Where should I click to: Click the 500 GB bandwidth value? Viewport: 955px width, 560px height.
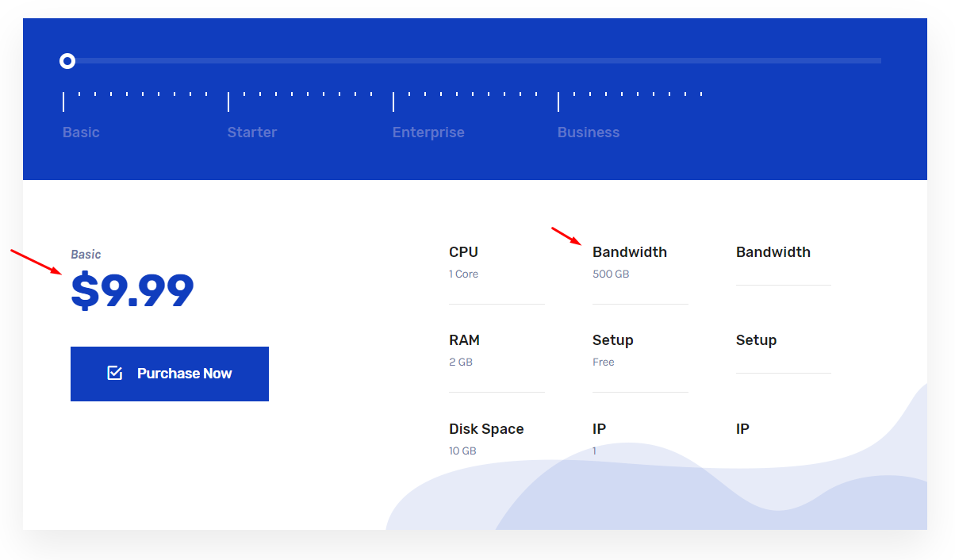611,274
